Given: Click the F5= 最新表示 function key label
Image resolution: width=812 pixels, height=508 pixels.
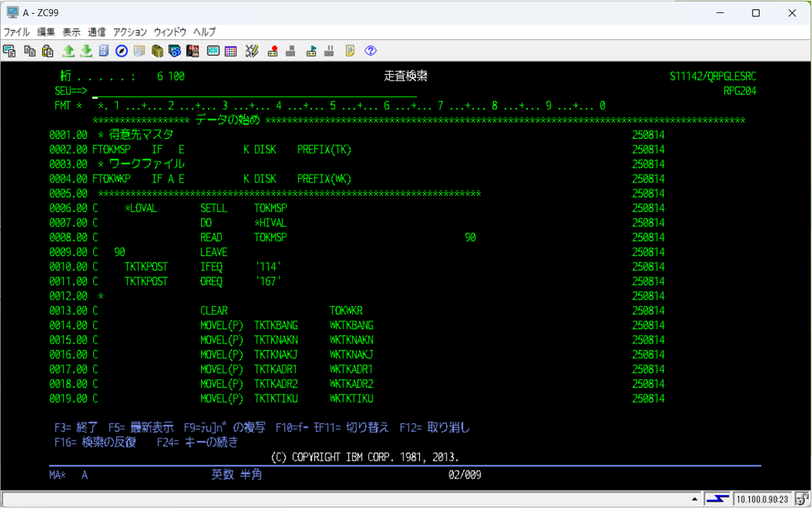Looking at the screenshot, I should pyautogui.click(x=141, y=427).
